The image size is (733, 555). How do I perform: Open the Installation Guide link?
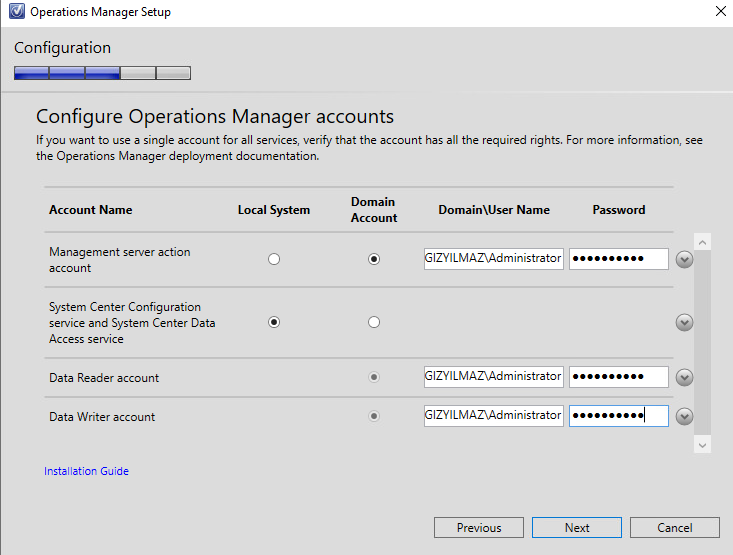[x=86, y=471]
